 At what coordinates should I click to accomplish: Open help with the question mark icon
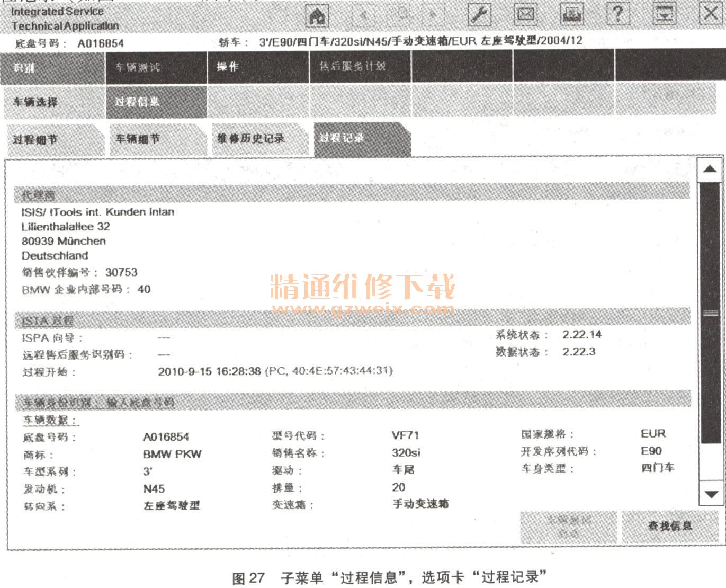pyautogui.click(x=617, y=14)
